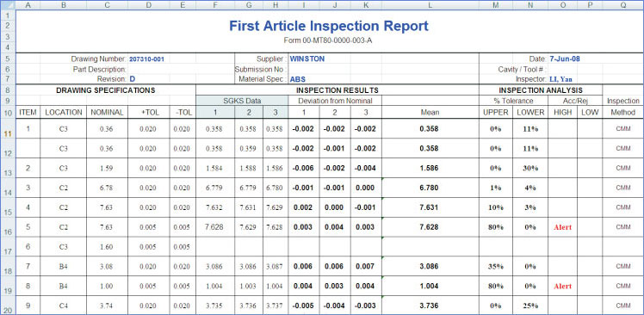Select the Material Spec value ABS
644x315 pixels.
298,79
